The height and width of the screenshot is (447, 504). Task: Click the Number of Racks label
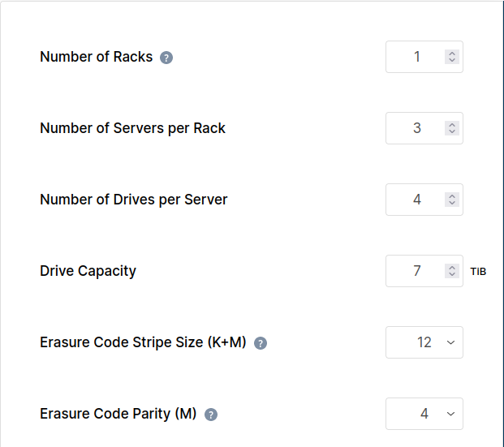coord(96,57)
